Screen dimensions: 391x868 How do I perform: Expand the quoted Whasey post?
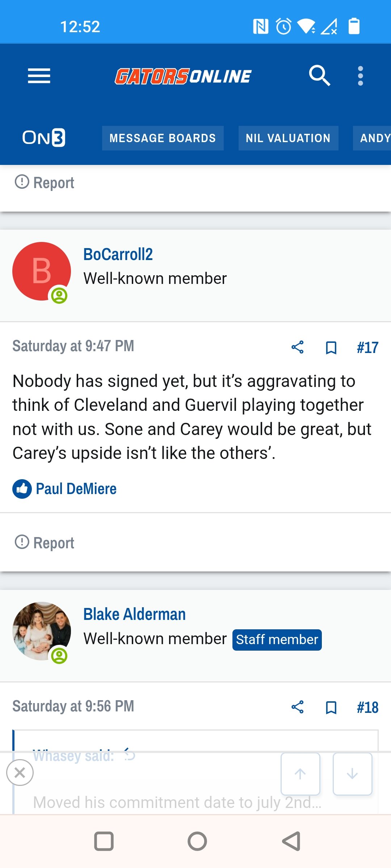click(177, 803)
